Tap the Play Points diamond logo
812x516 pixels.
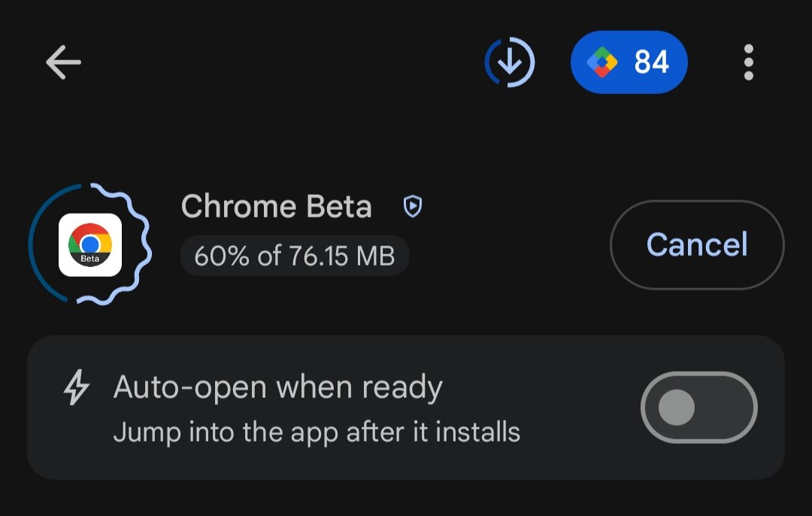[601, 62]
